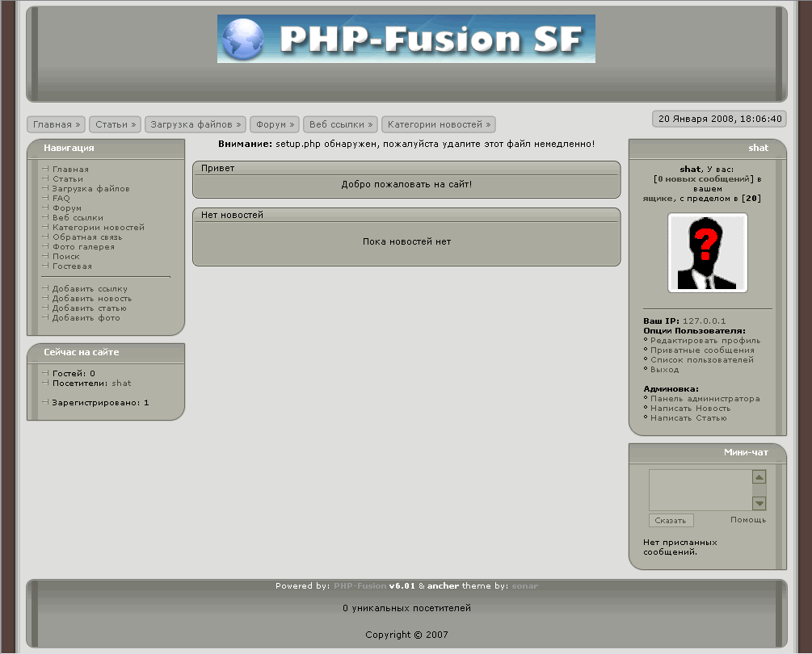Click Главная in the Навигация sidebar
The image size is (812, 654).
pos(70,170)
